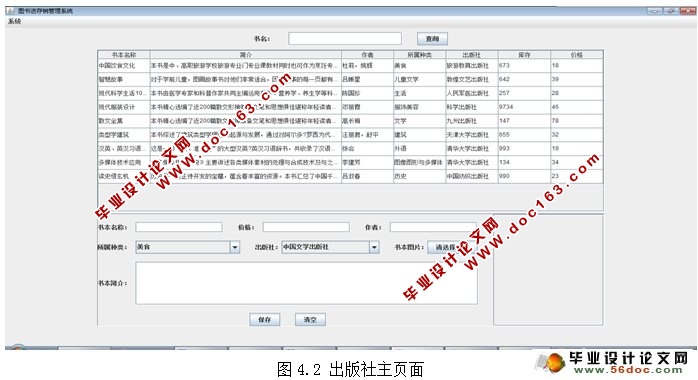
Task: Select the 现代服装设计 book row
Action: [x=350, y=107]
